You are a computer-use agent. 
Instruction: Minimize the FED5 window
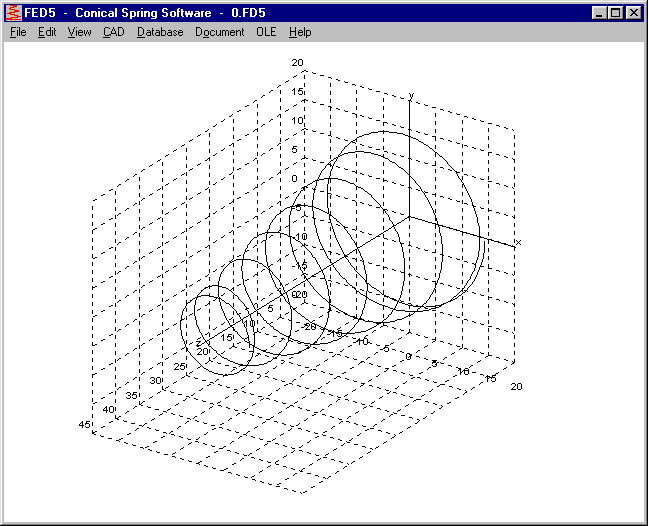click(599, 13)
